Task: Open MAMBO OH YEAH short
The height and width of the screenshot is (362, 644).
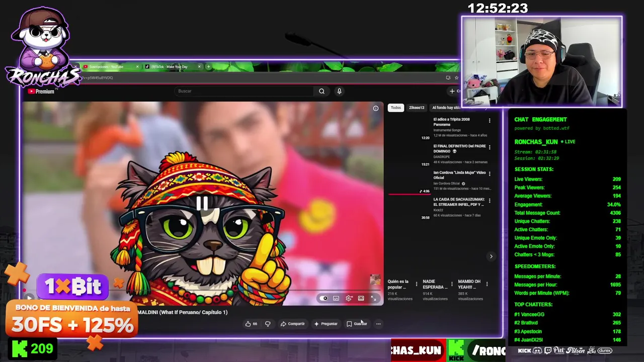Action: [469, 284]
